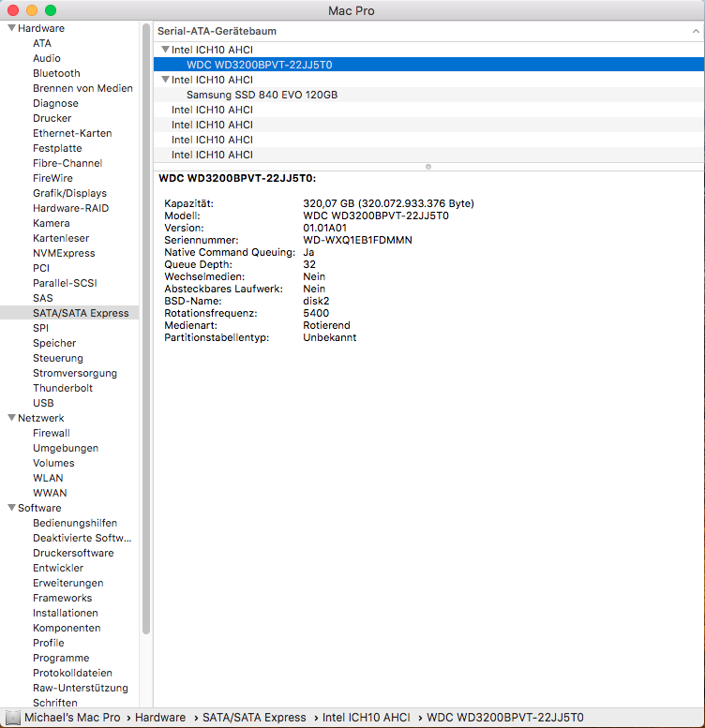The width and height of the screenshot is (705, 728).
Task: Select Brennen von Medien
Action: (x=82, y=88)
